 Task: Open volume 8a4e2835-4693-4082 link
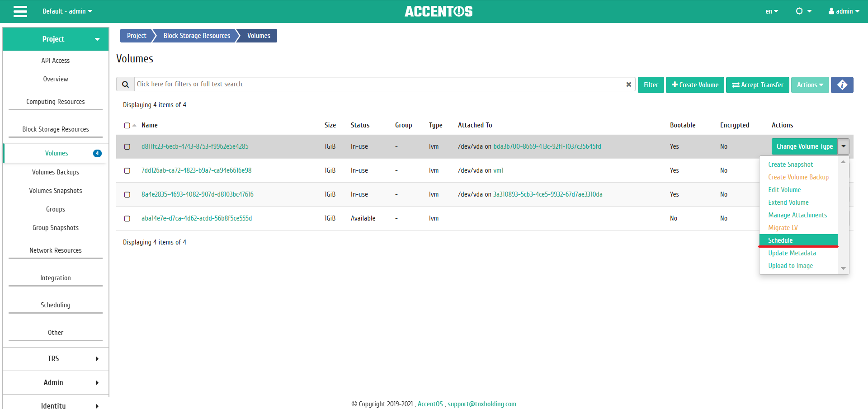tap(198, 194)
